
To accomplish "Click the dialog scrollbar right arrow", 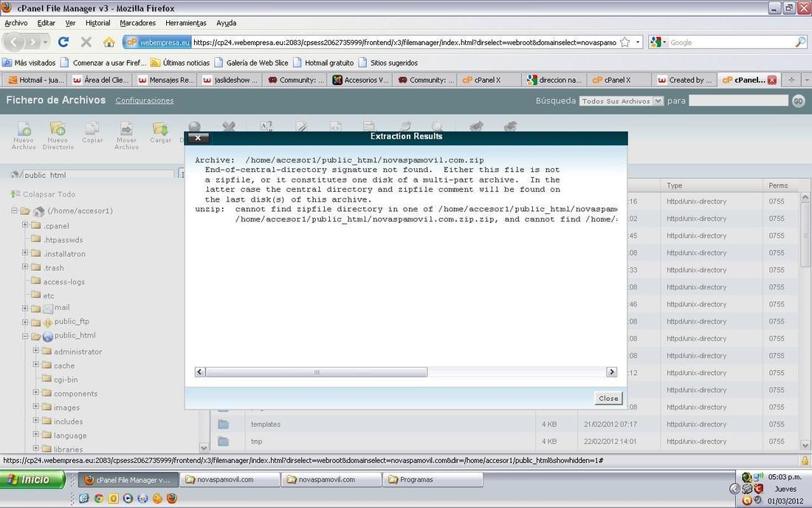I will click(612, 372).
